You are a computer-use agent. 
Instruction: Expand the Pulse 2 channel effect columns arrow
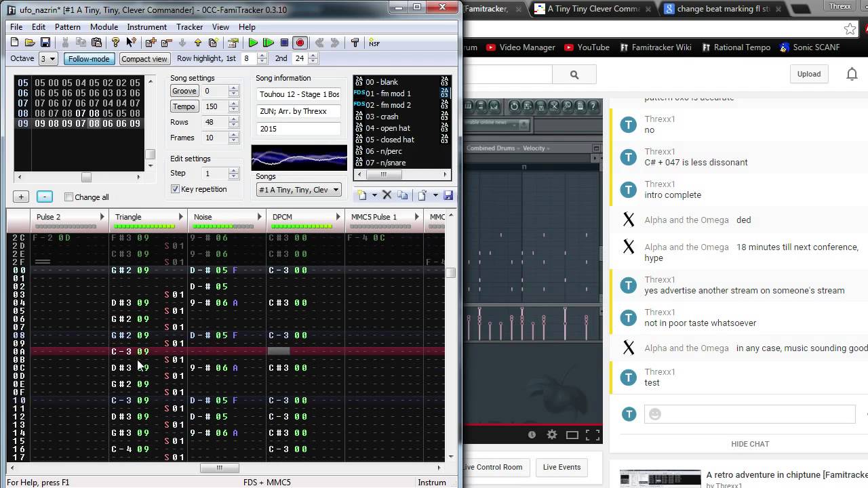click(x=102, y=217)
